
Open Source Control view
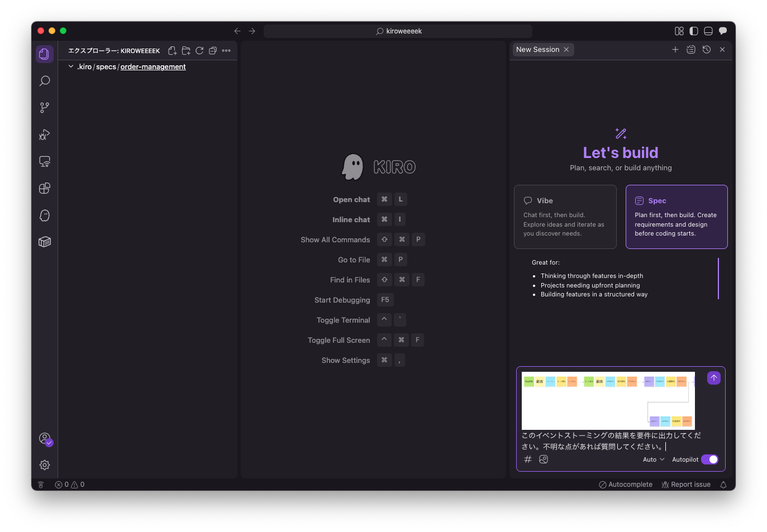[45, 108]
